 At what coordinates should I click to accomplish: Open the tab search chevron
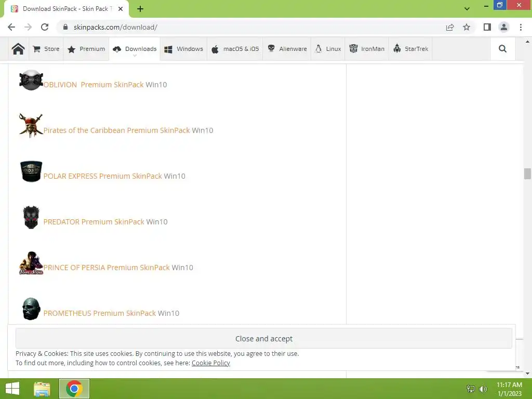[x=467, y=9]
